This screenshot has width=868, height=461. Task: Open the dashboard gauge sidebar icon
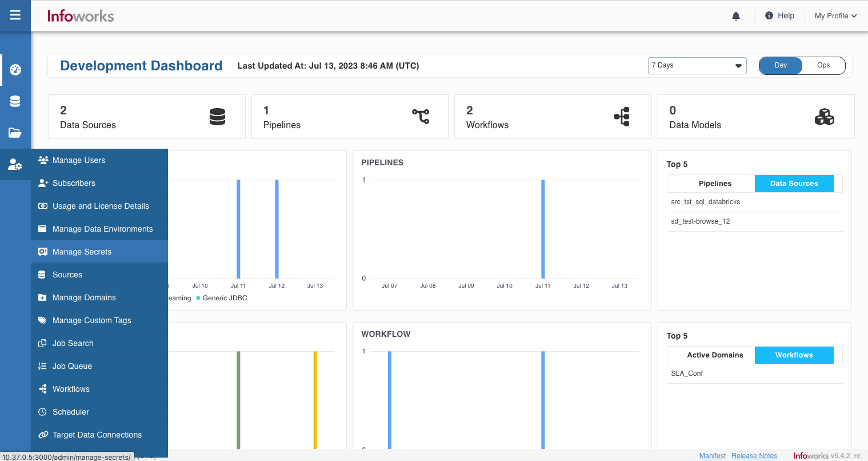pyautogui.click(x=15, y=70)
